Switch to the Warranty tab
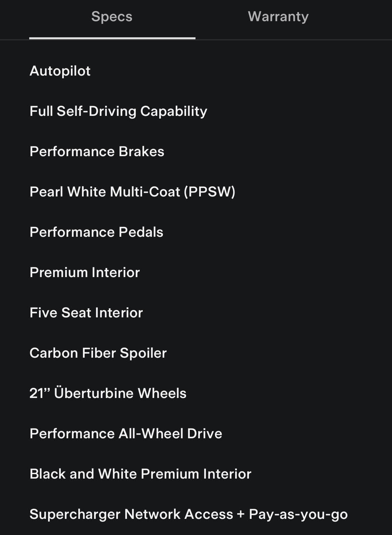Screen dimensions: 392x535 278,17
